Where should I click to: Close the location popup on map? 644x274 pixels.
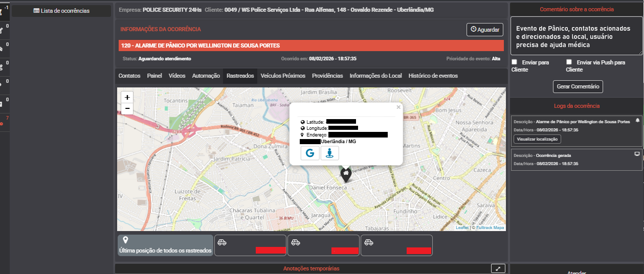pyautogui.click(x=398, y=107)
